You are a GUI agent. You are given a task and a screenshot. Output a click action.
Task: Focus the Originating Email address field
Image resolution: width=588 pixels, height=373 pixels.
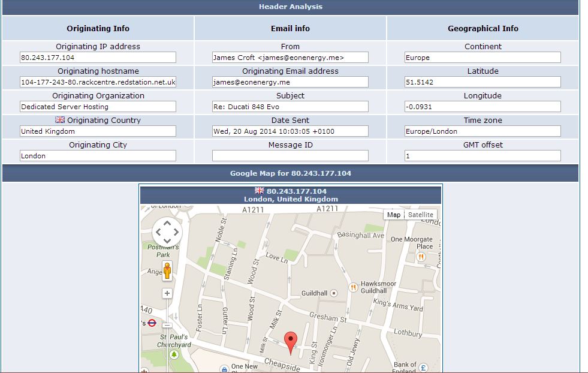tap(290, 82)
